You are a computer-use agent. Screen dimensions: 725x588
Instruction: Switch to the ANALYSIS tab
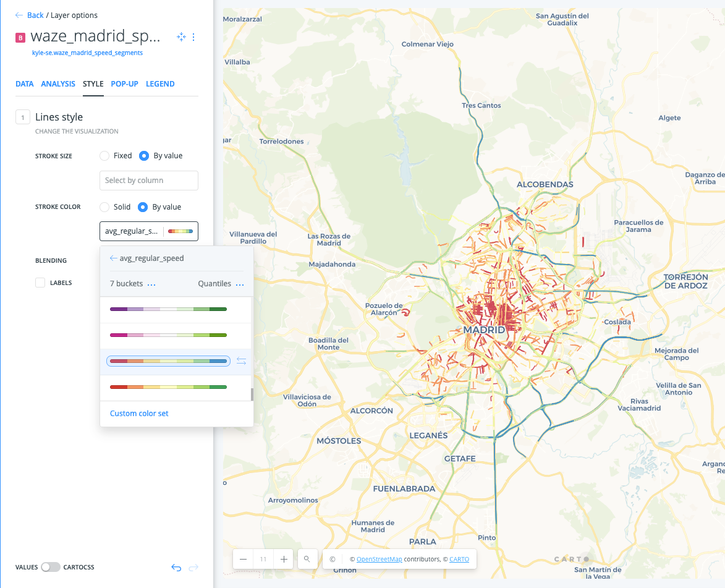pos(58,83)
